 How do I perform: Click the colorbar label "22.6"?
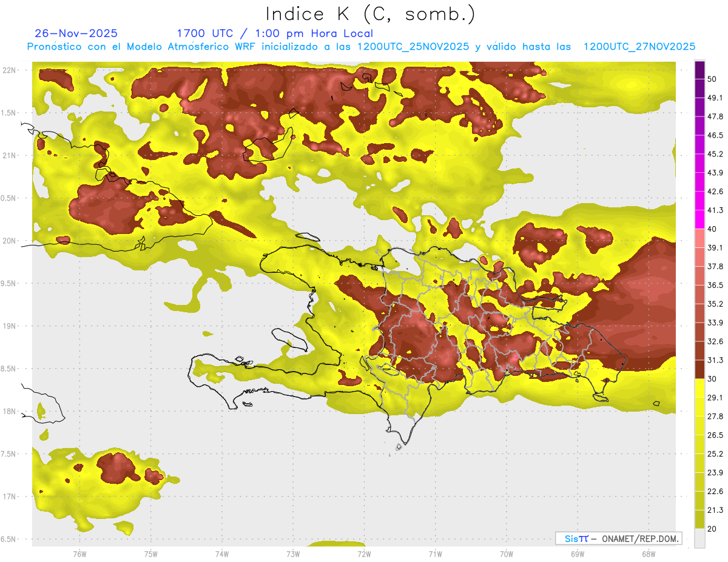(x=716, y=491)
